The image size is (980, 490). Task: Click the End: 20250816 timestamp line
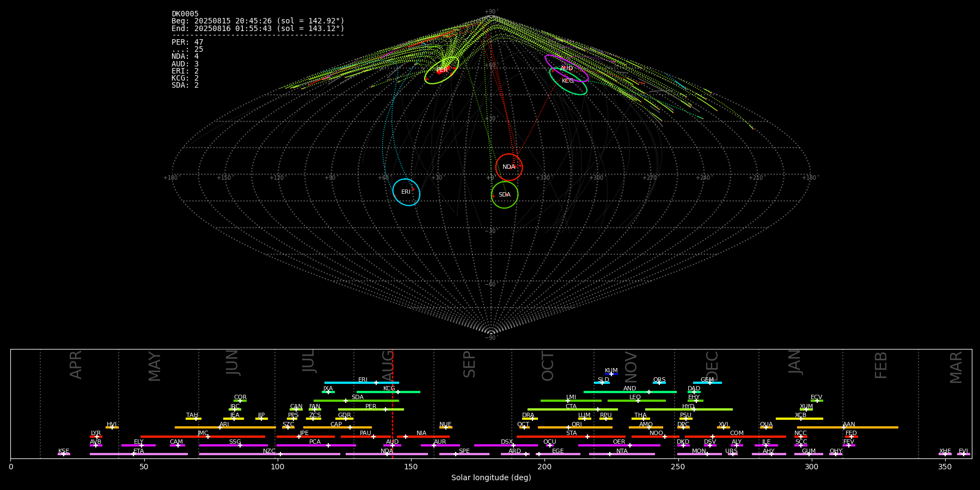coord(258,28)
